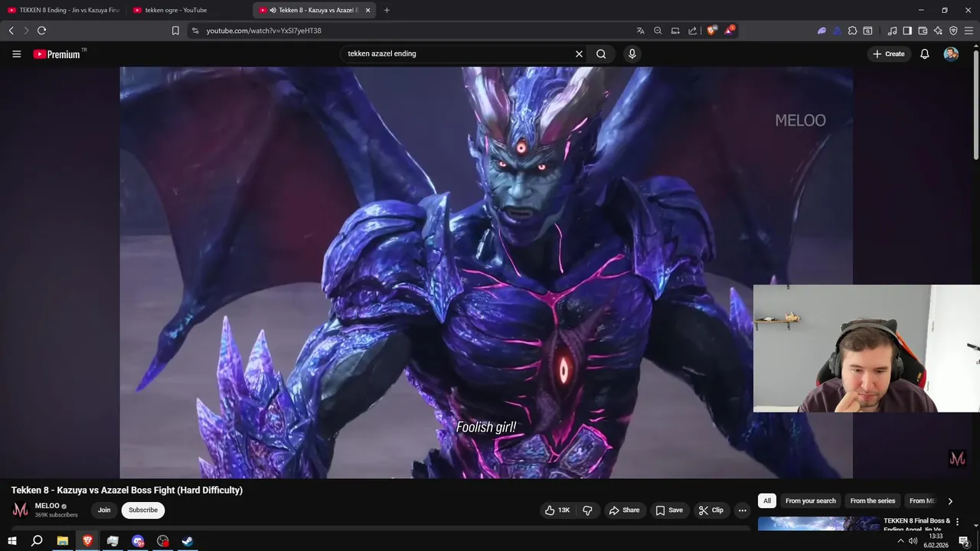Open the share page icon in address bar
Image resolution: width=980 pixels, height=551 pixels.
click(692, 31)
